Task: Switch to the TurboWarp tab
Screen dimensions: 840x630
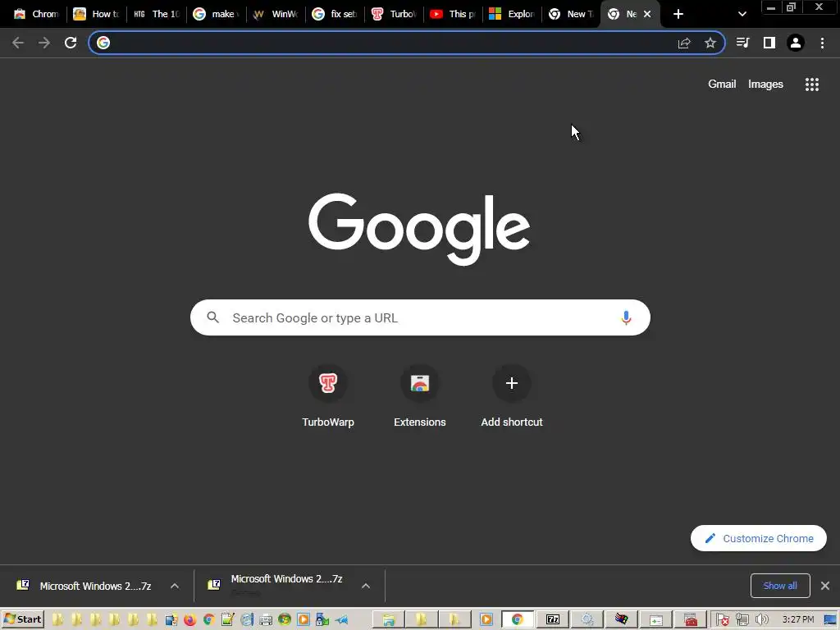Action: click(395, 14)
